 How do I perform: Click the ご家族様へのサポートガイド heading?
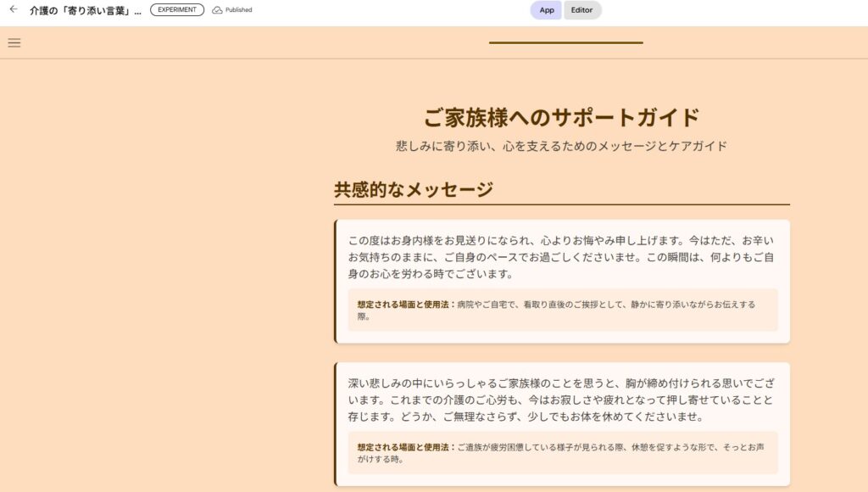561,117
